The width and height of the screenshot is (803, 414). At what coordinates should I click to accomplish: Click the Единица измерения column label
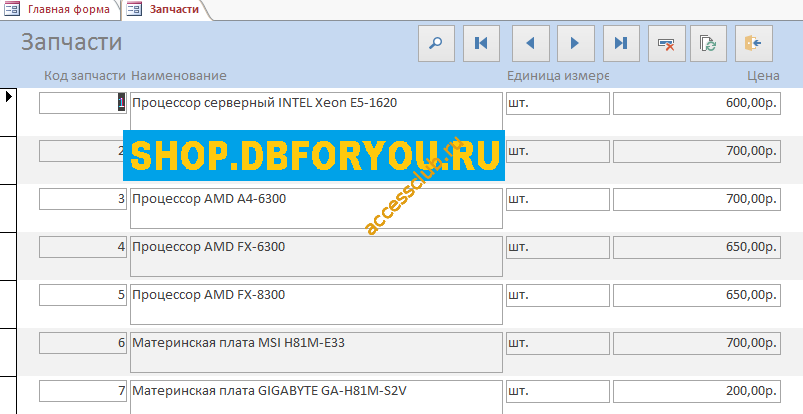(x=558, y=76)
